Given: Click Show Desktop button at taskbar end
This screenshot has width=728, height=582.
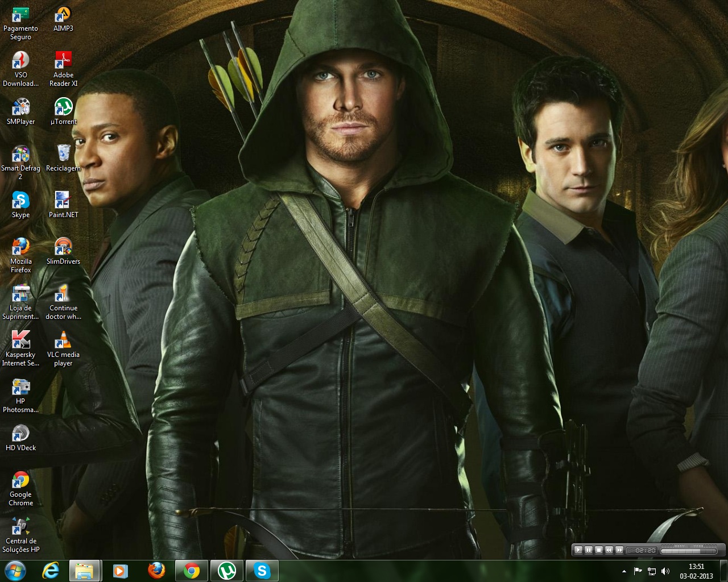Looking at the screenshot, I should click(x=724, y=571).
